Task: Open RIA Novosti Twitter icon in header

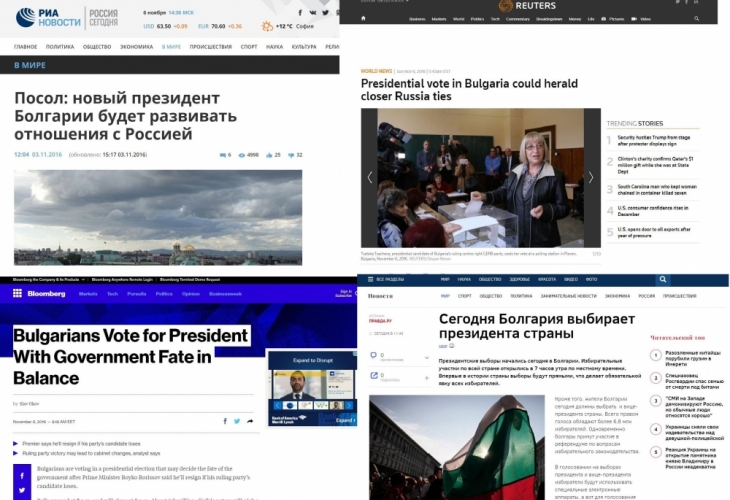Action: (325, 13)
